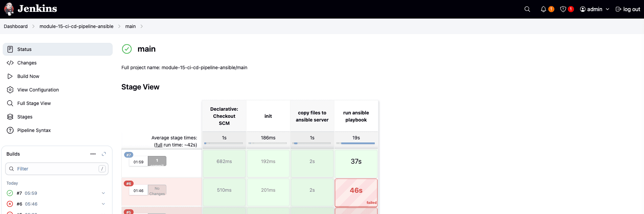Click the red security count badge
Image resolution: width=644 pixels, height=214 pixels.
coord(571,9)
